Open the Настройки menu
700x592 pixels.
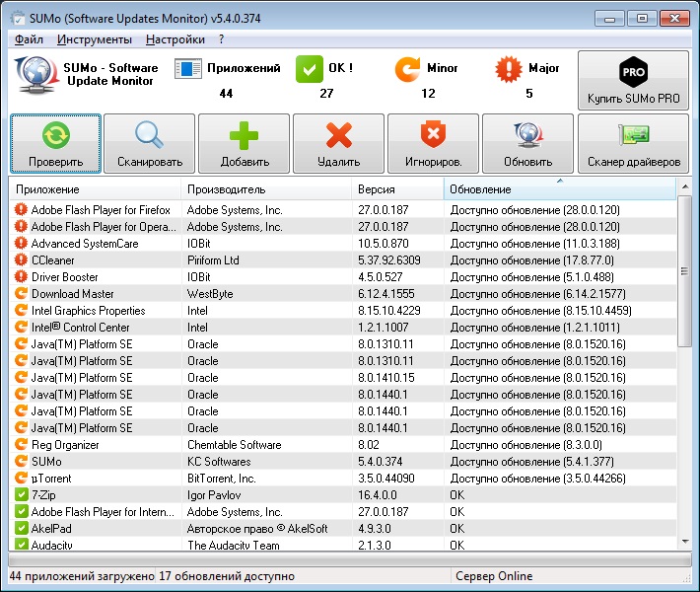(x=175, y=39)
